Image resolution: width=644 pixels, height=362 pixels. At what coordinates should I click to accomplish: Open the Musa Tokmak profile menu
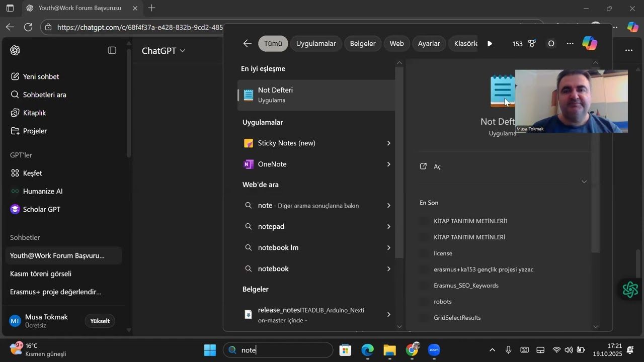tap(39, 321)
